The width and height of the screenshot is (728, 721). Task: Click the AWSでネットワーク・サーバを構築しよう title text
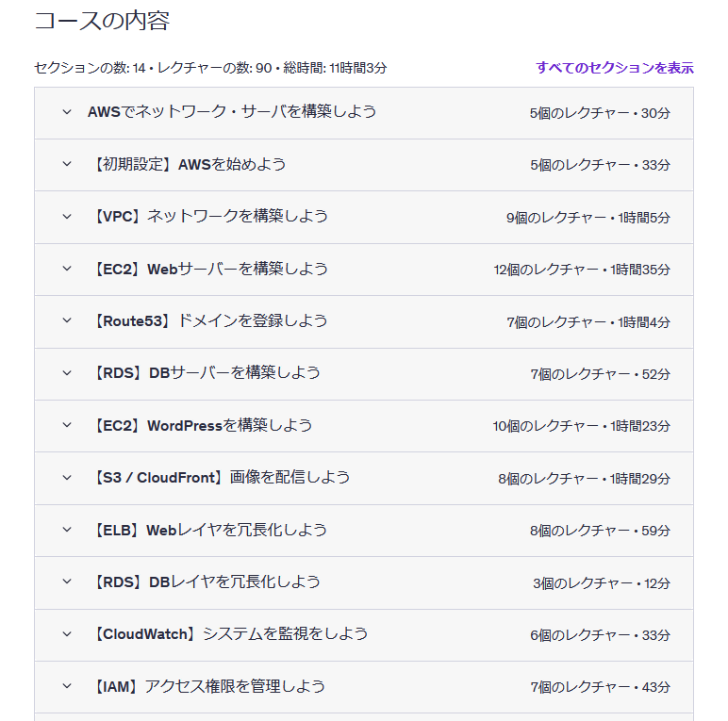[x=232, y=112]
